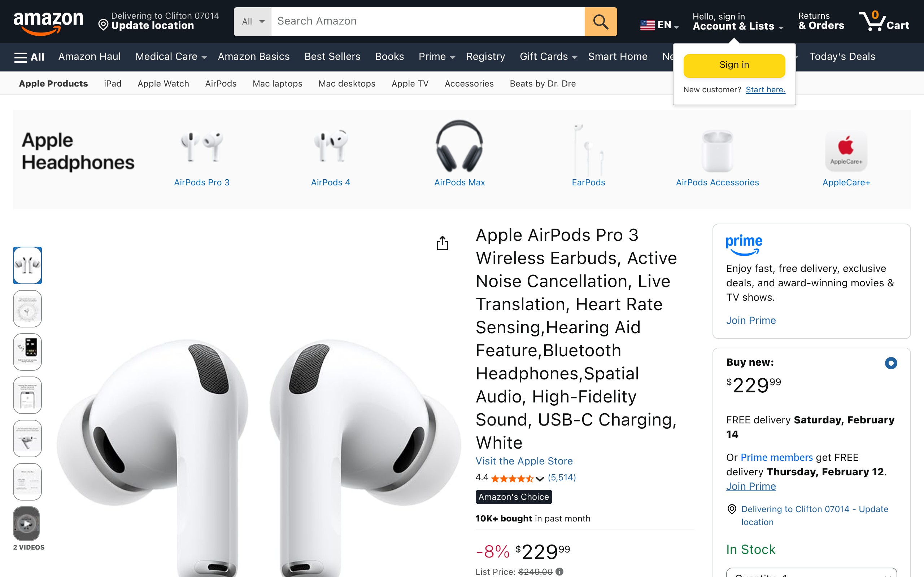
Task: Click the Amazon logo
Action: (48, 22)
